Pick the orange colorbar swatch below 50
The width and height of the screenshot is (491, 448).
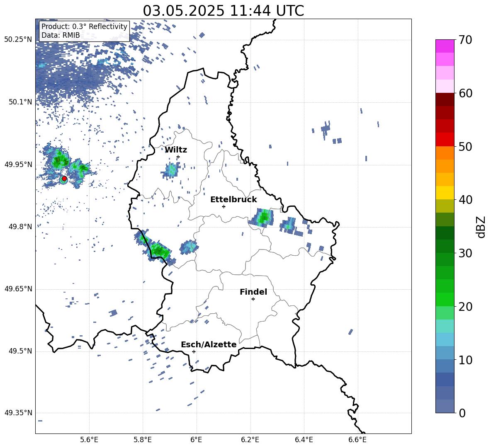[x=445, y=153]
